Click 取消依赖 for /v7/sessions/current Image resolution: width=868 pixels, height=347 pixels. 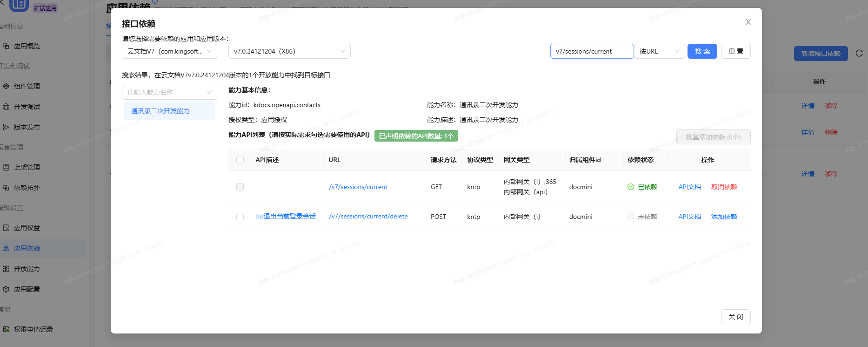click(724, 187)
